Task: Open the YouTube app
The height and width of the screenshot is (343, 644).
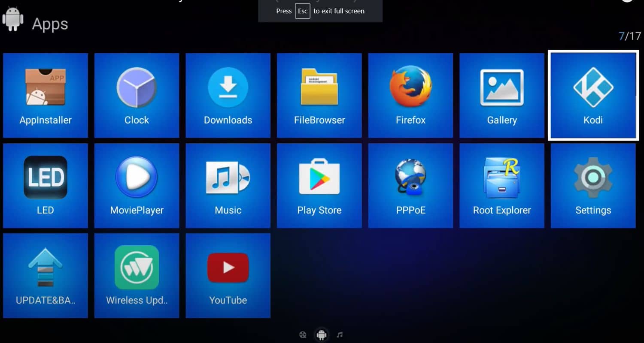Action: (x=228, y=276)
